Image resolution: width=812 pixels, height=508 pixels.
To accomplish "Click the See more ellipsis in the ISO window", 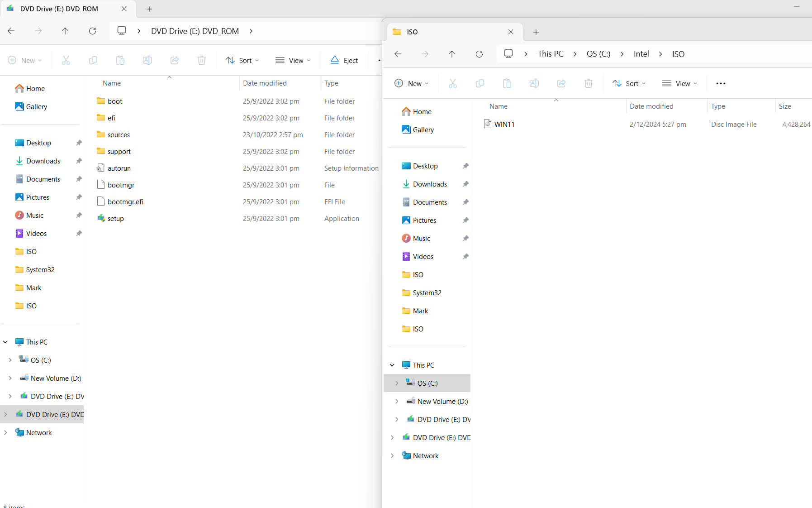I will point(721,83).
